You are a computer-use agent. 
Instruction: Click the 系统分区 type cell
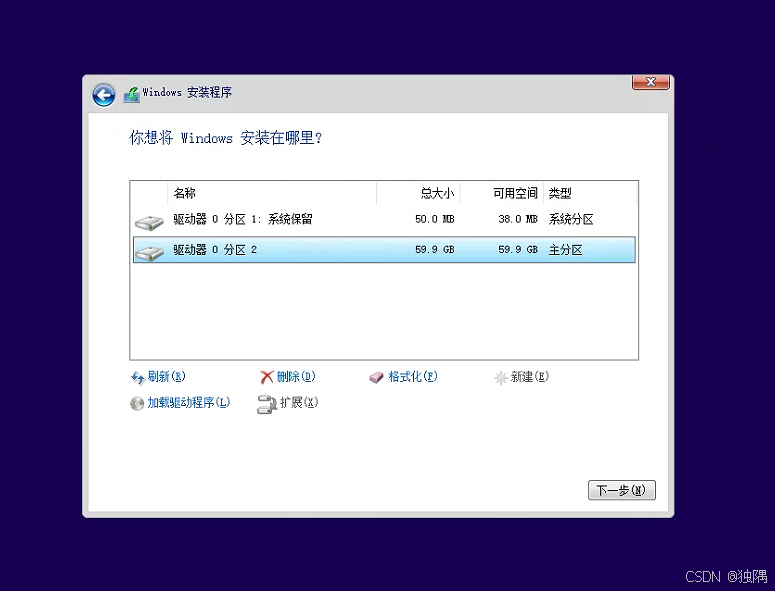coord(571,219)
